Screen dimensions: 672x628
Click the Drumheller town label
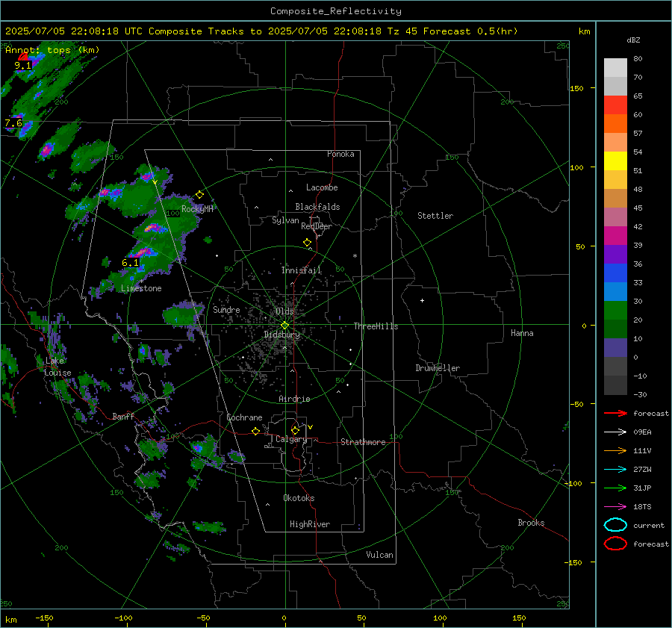[x=438, y=368]
